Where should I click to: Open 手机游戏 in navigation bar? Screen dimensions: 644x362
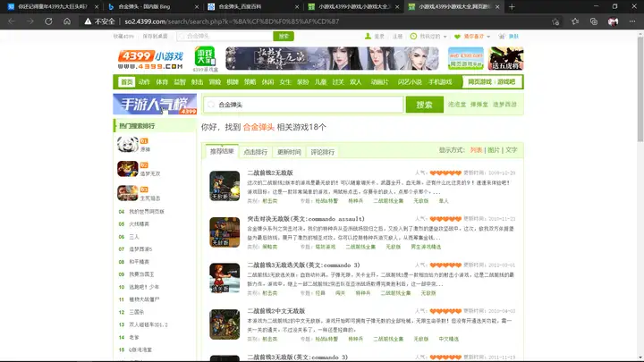pos(440,82)
